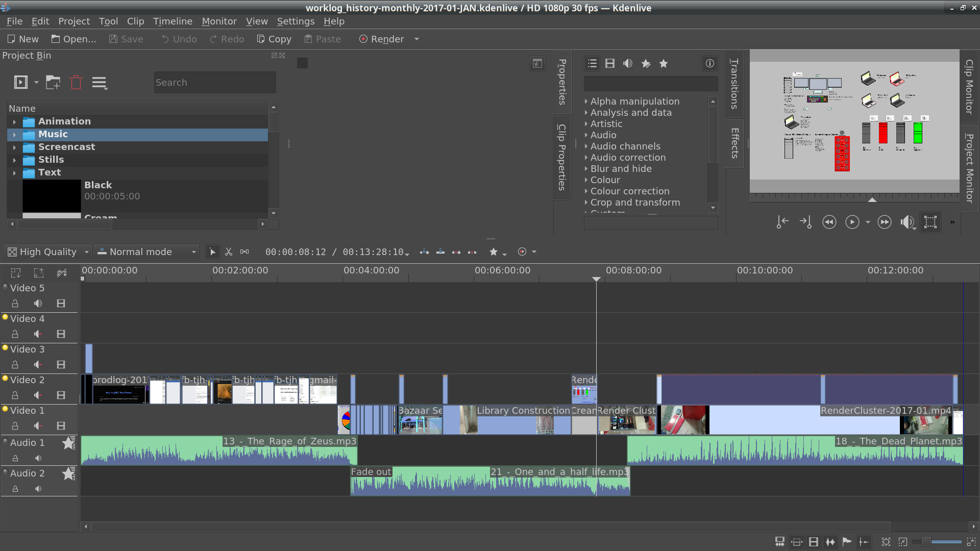Show favorite effects star icon
The height and width of the screenshot is (551, 980).
(x=663, y=64)
